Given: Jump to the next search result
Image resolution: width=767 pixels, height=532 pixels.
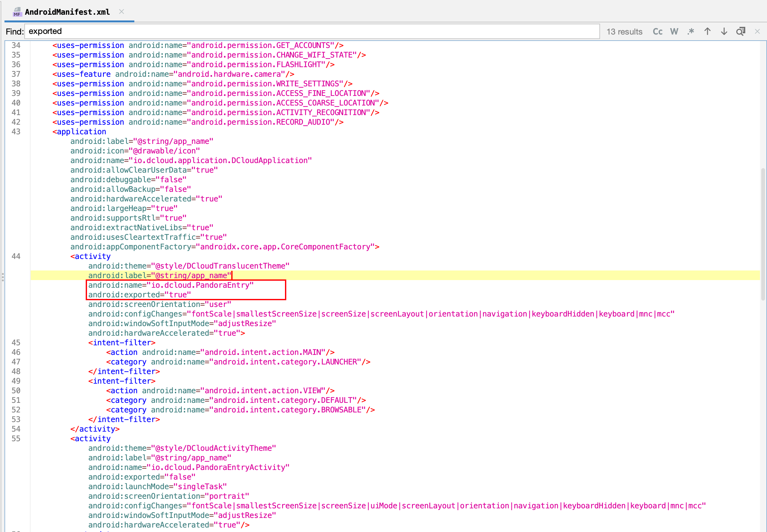Looking at the screenshot, I should (724, 31).
